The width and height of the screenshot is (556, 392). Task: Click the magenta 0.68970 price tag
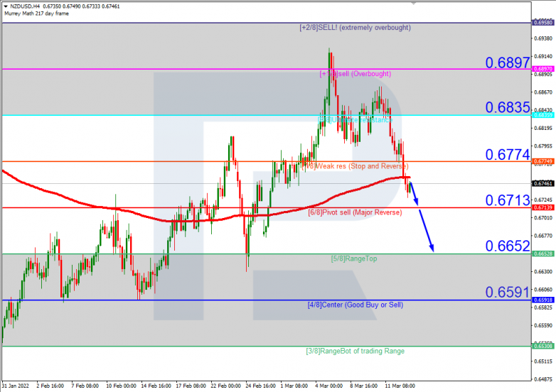coord(543,69)
